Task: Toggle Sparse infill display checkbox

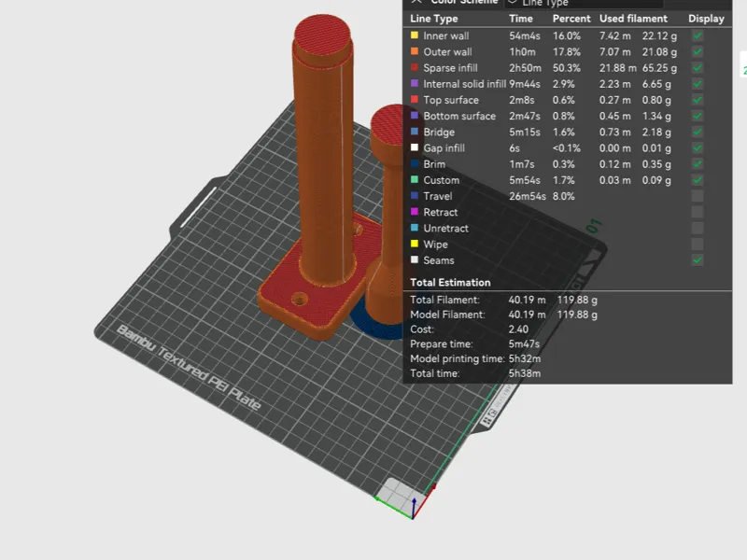Action: (697, 68)
